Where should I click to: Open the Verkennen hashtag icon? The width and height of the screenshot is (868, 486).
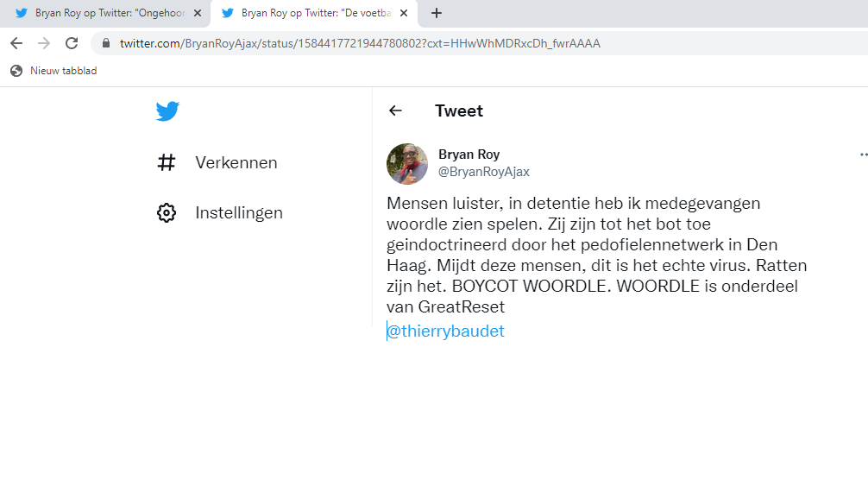(x=166, y=163)
